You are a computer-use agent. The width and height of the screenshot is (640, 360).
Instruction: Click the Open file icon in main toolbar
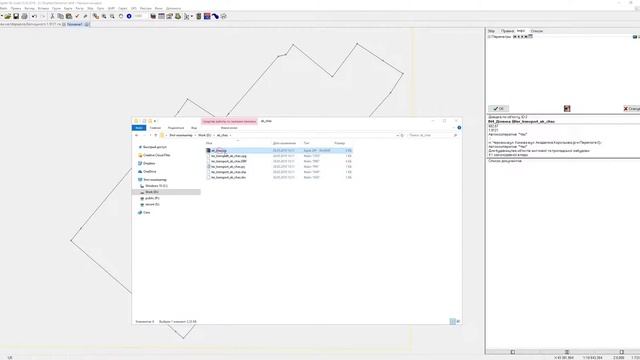click(x=7, y=16)
